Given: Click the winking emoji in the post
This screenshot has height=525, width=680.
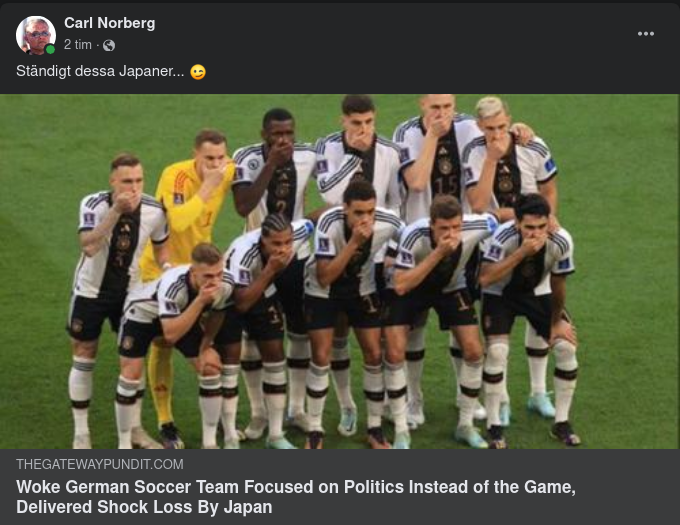Looking at the screenshot, I should tap(198, 72).
